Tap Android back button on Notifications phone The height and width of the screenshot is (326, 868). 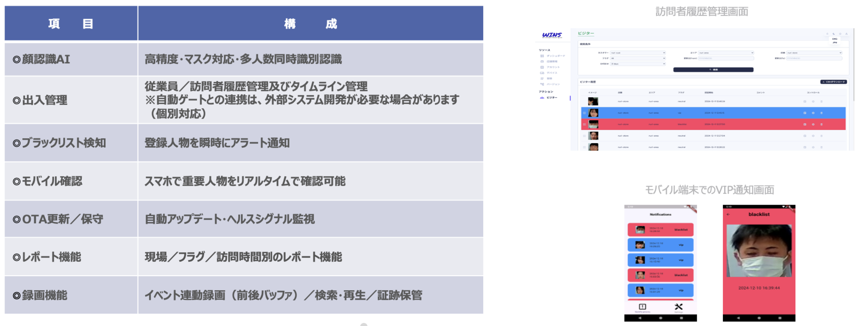point(640,318)
